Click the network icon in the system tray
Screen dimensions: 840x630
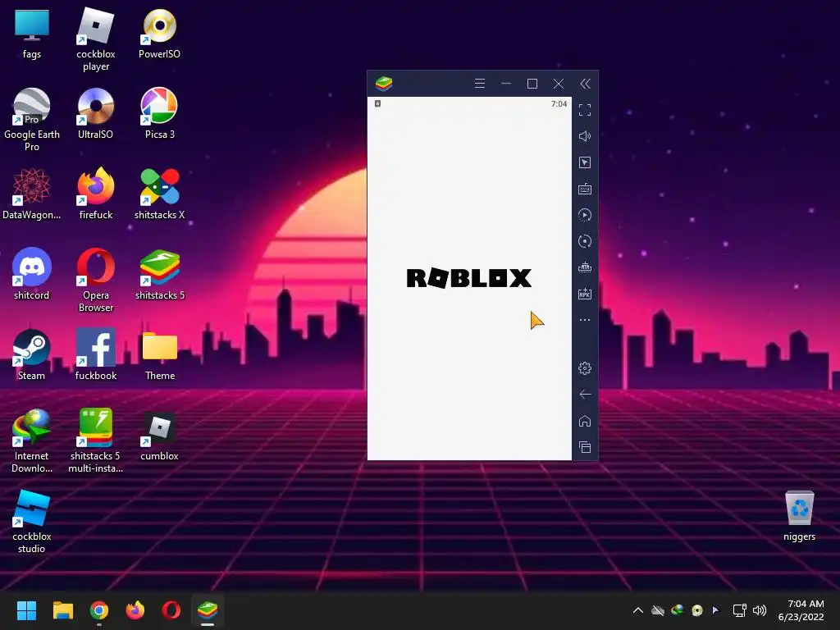(x=740, y=610)
